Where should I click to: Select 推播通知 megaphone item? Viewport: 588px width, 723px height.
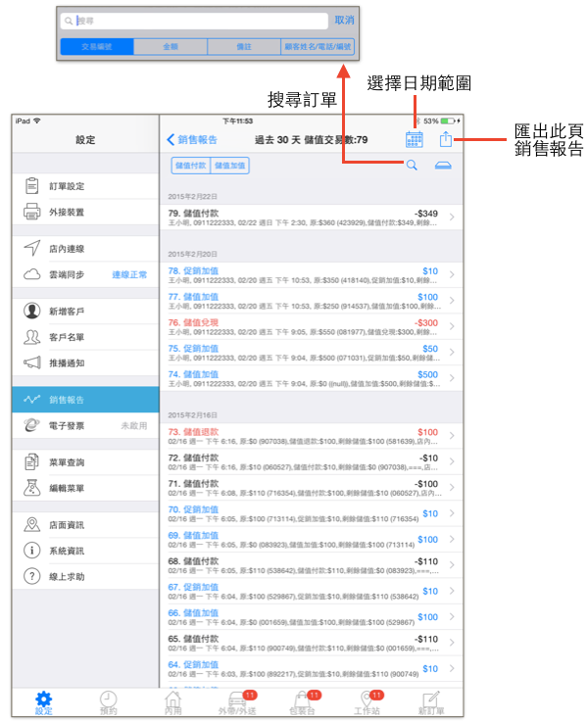tap(85, 362)
